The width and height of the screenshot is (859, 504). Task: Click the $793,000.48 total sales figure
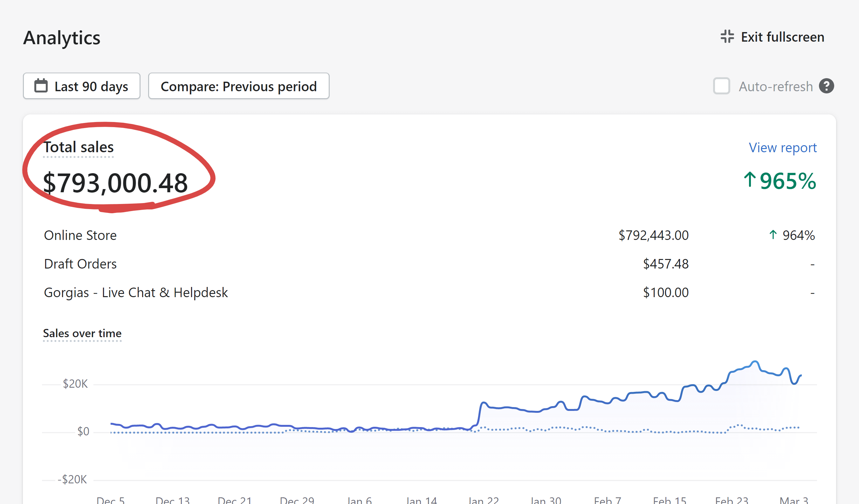point(115,183)
